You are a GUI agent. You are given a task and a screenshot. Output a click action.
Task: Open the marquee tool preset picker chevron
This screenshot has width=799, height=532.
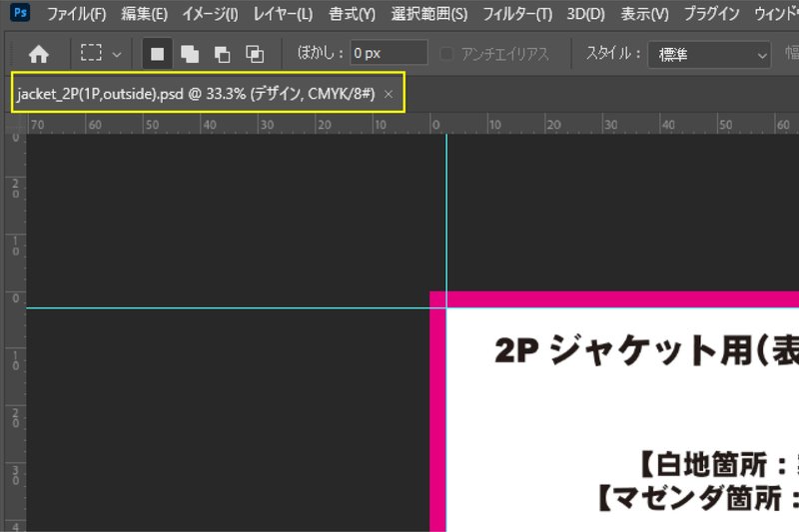tap(117, 54)
